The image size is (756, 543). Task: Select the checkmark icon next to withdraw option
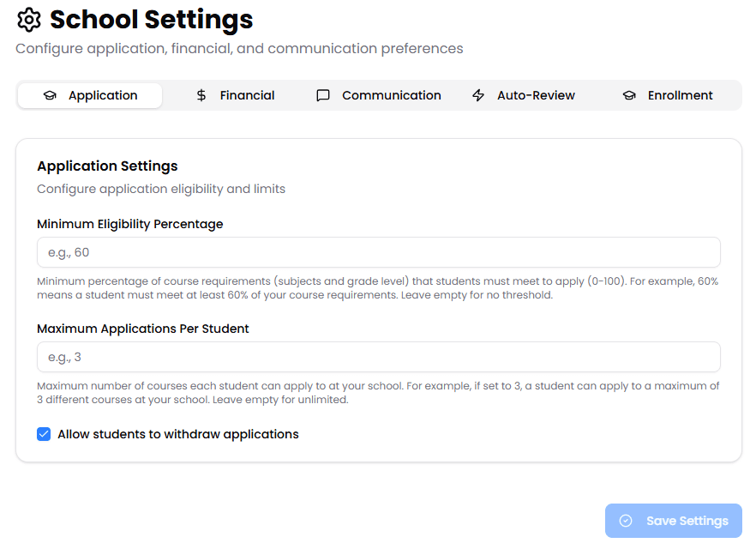pos(44,434)
